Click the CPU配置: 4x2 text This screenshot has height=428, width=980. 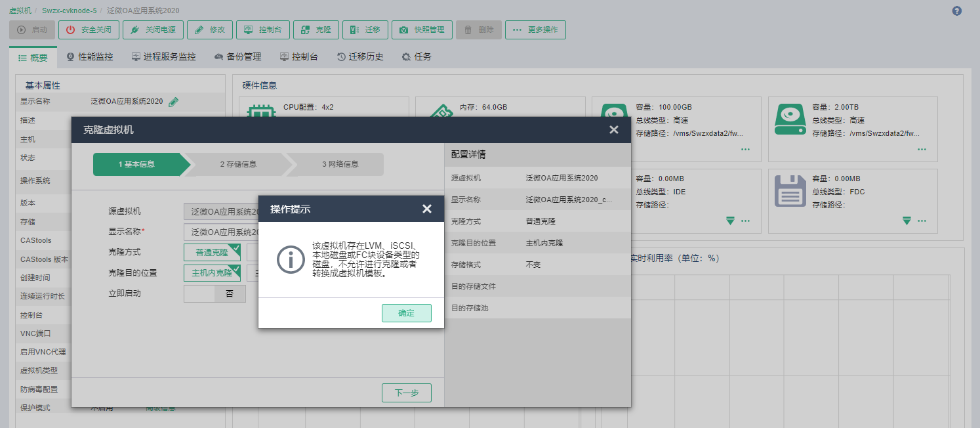(x=308, y=107)
